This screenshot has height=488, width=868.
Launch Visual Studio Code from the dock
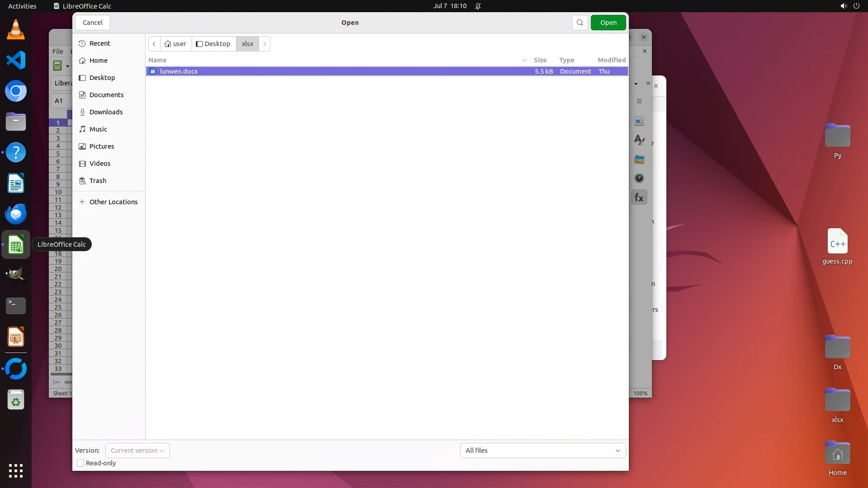(16, 60)
